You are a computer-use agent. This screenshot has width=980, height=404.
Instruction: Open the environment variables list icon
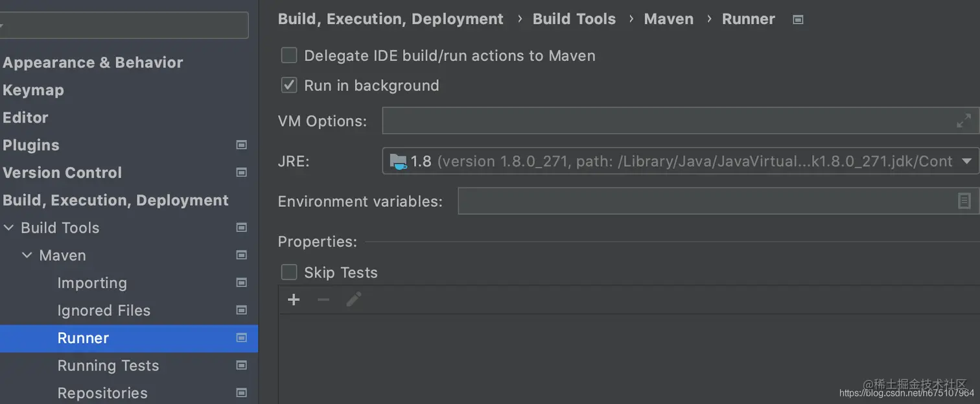click(x=964, y=201)
